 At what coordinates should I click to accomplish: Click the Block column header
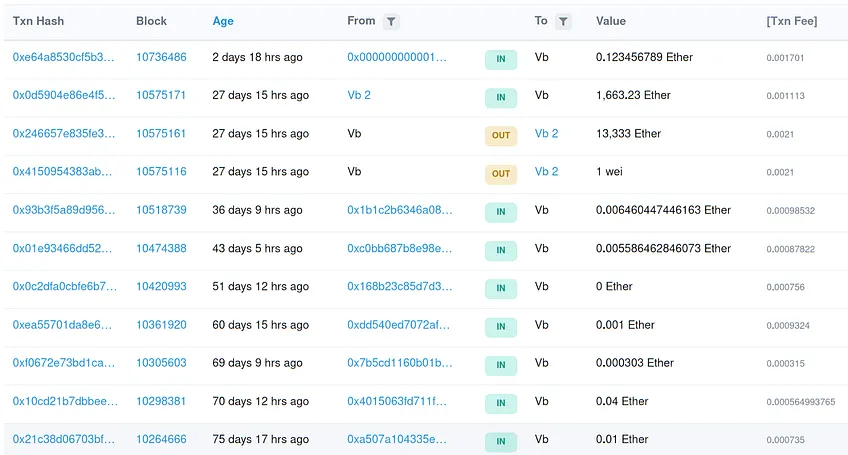click(151, 21)
